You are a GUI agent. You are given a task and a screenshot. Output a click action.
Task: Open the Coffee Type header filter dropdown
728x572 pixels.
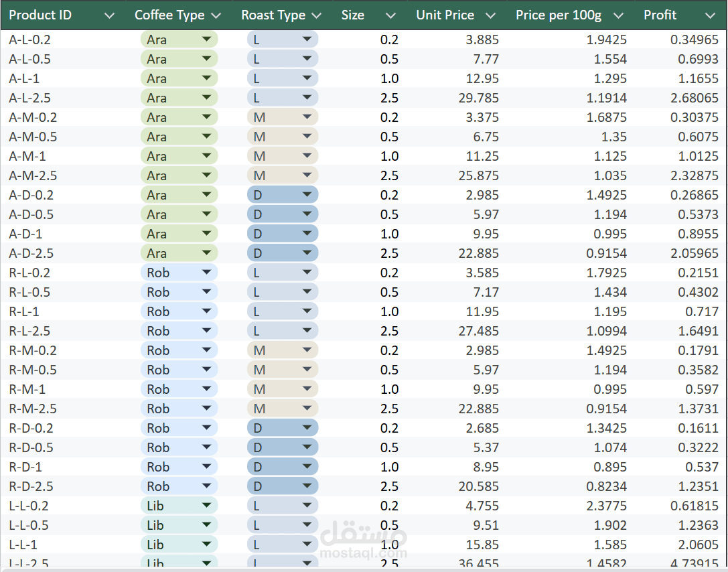[x=216, y=15]
